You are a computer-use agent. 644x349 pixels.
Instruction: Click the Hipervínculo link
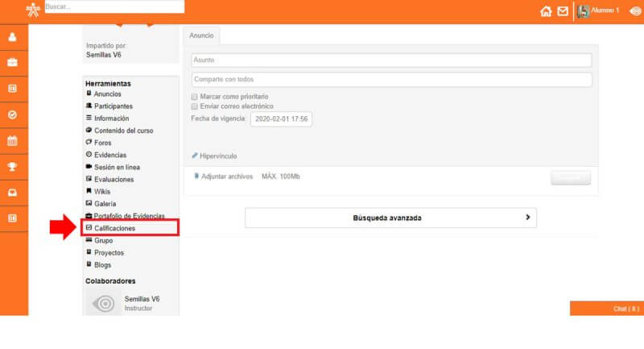click(x=217, y=156)
